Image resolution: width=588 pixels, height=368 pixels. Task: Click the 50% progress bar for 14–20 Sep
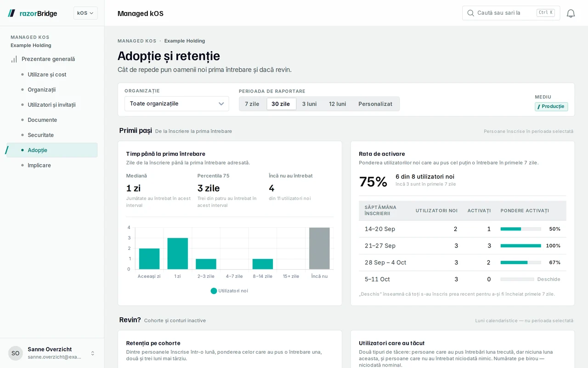pyautogui.click(x=520, y=229)
